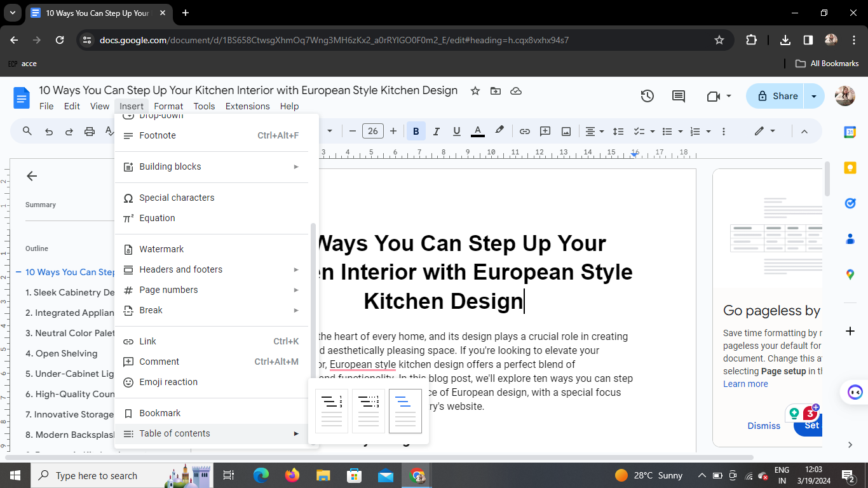The width and height of the screenshot is (868, 488).
Task: Open the Format menu
Action: coord(168,106)
